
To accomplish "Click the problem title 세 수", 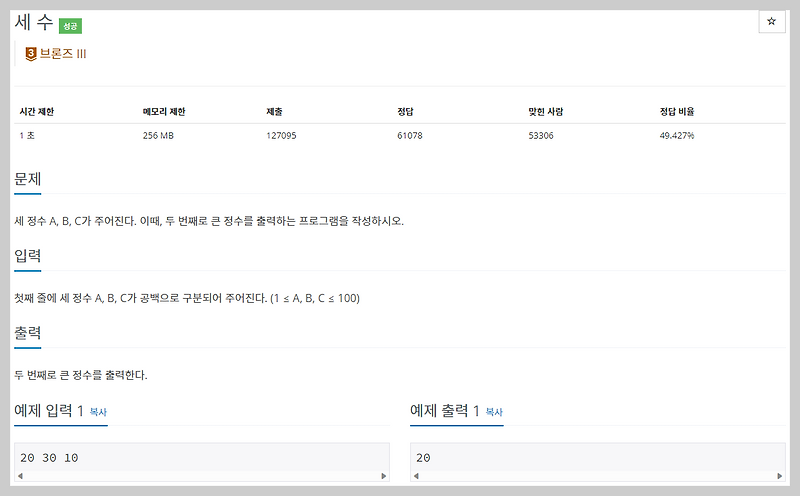I will coord(34,22).
